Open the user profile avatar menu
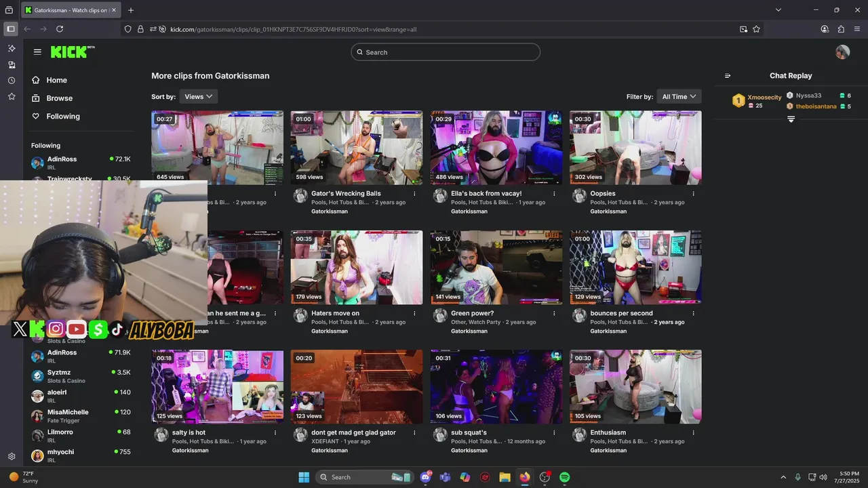Image resolution: width=868 pixels, height=488 pixels. click(x=843, y=52)
